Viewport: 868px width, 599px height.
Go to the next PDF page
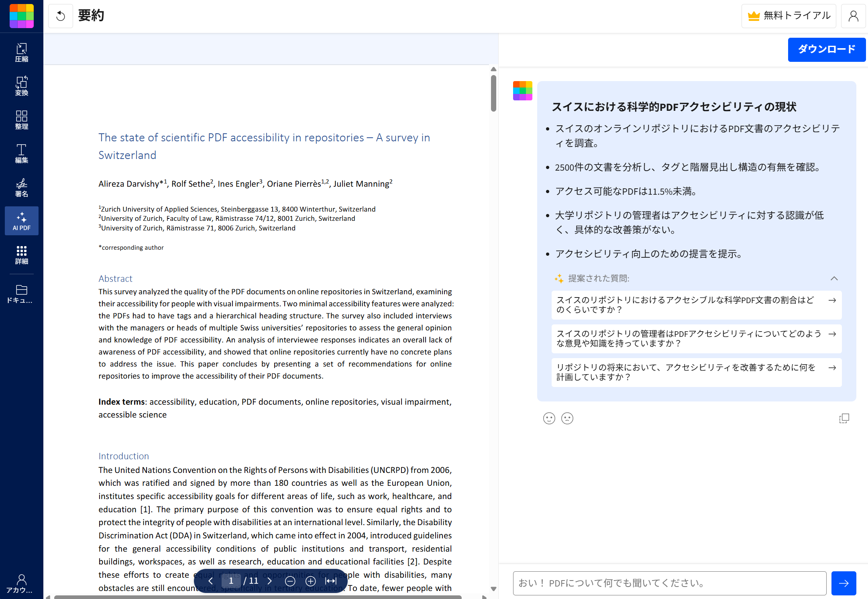click(x=270, y=581)
